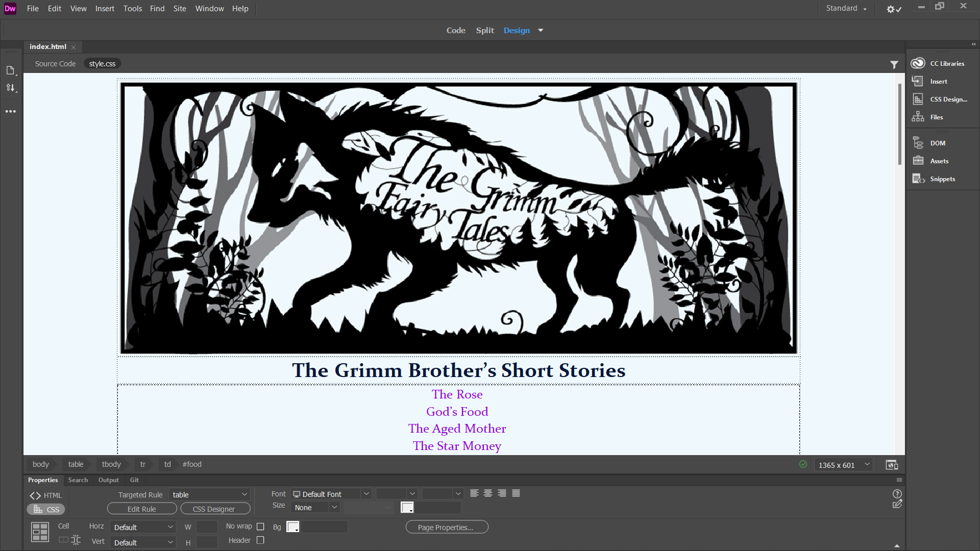980x551 pixels.
Task: Click the File Management arrows icon
Action: (x=11, y=88)
